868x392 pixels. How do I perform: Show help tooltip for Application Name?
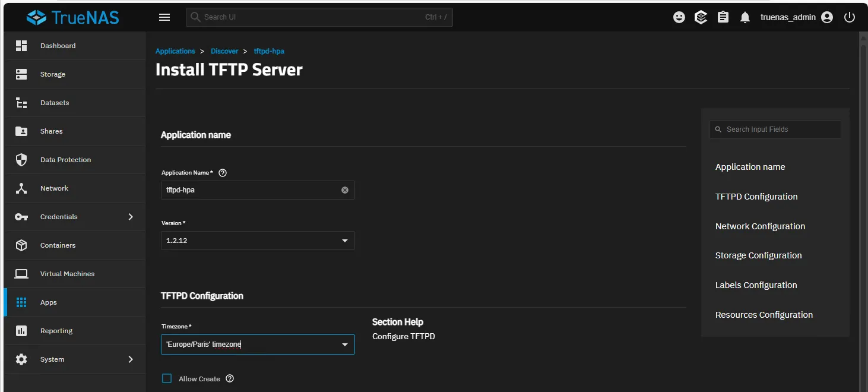223,173
